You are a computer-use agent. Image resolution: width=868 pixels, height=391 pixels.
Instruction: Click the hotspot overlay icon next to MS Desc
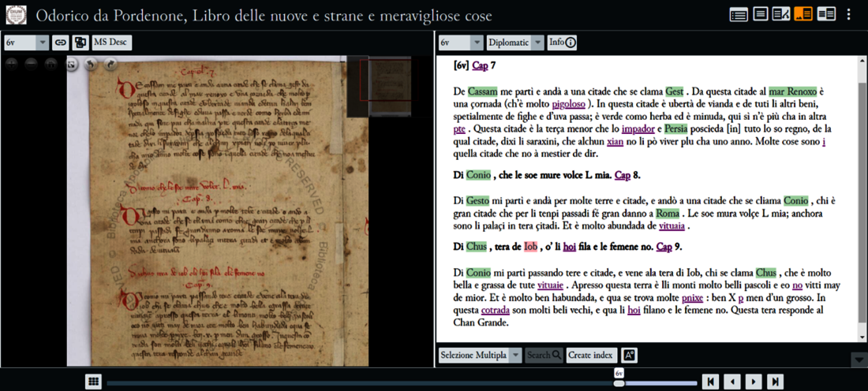(80, 43)
